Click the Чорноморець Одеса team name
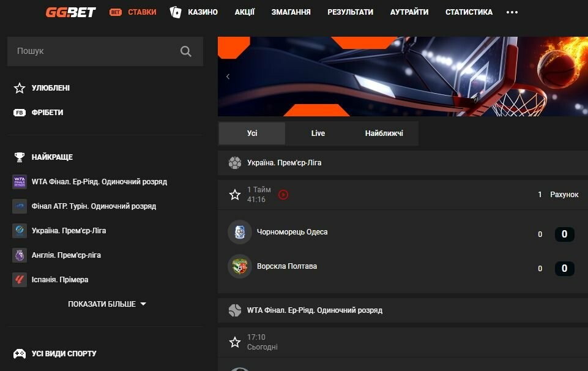The width and height of the screenshot is (588, 371). tap(292, 232)
